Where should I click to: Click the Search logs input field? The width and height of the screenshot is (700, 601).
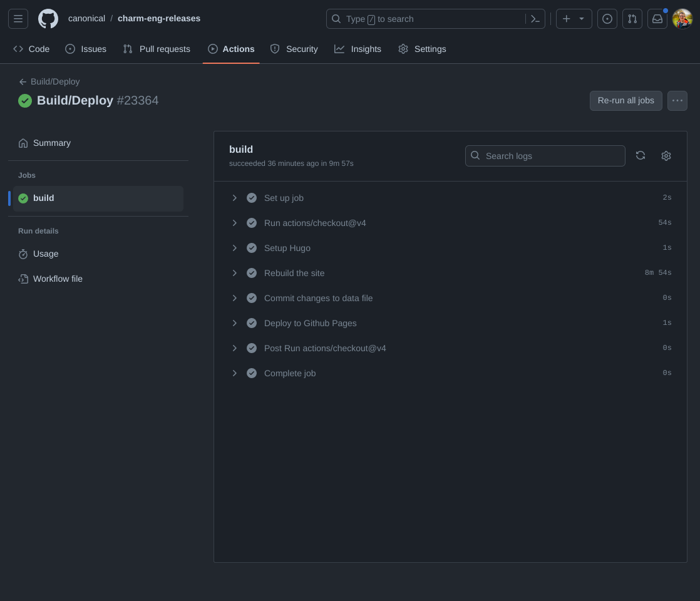point(551,156)
